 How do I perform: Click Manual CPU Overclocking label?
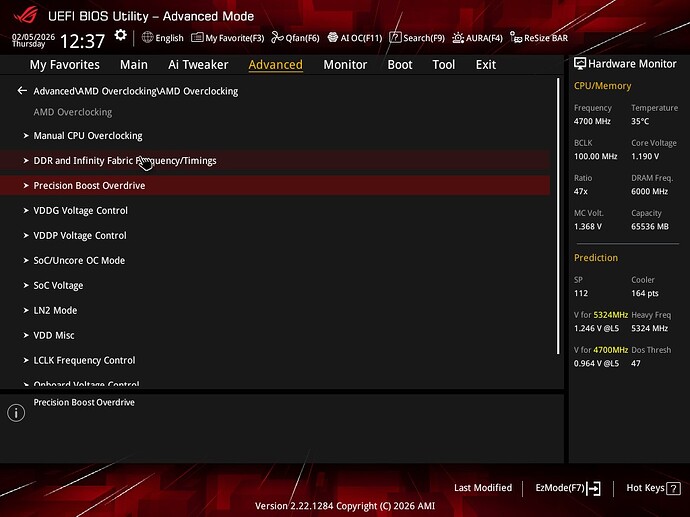[x=88, y=136]
